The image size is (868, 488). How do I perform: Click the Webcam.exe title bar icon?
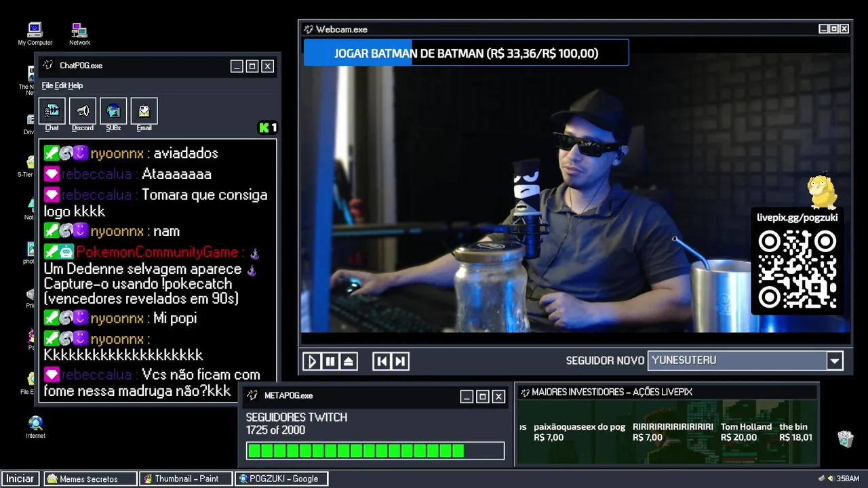(x=309, y=29)
